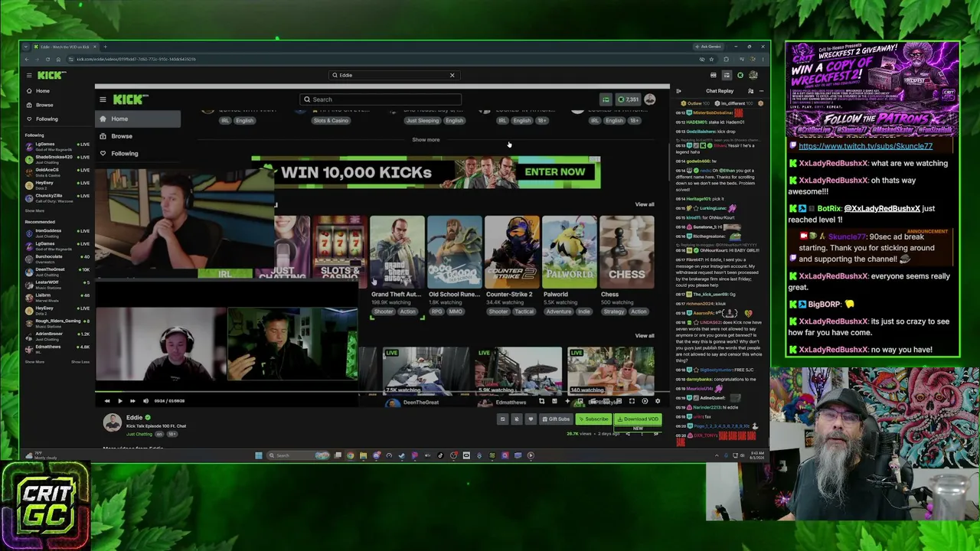Click View all above live streams row
Viewport: 980px width, 551px height.
[x=645, y=336]
